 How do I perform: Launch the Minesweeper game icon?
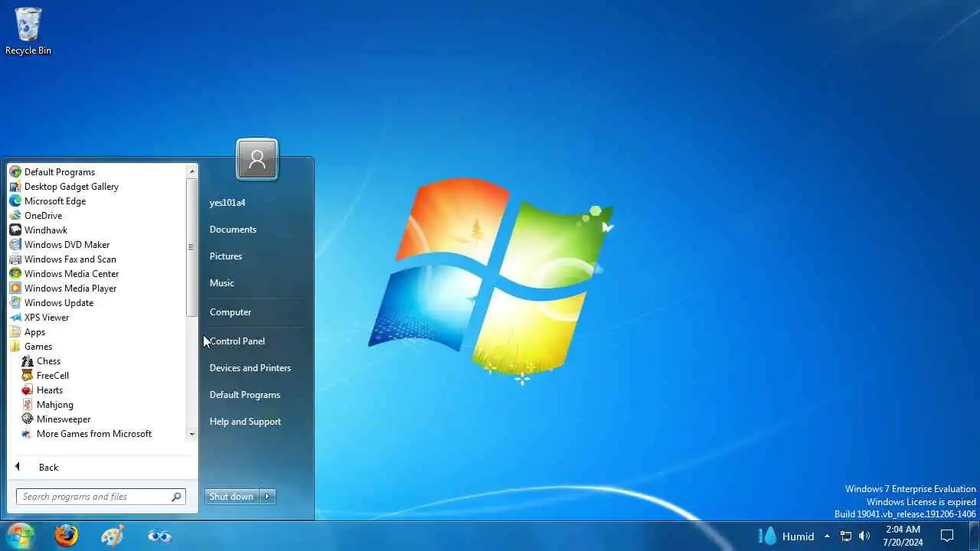[28, 419]
